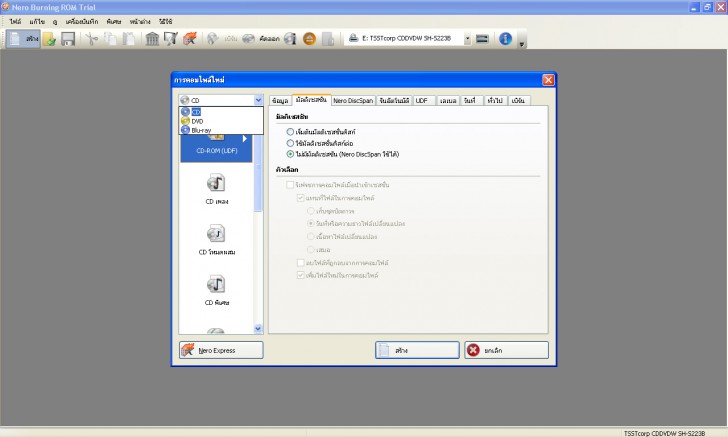Close the new compilation dialog
Image resolution: width=728 pixels, height=437 pixels.
(x=548, y=80)
